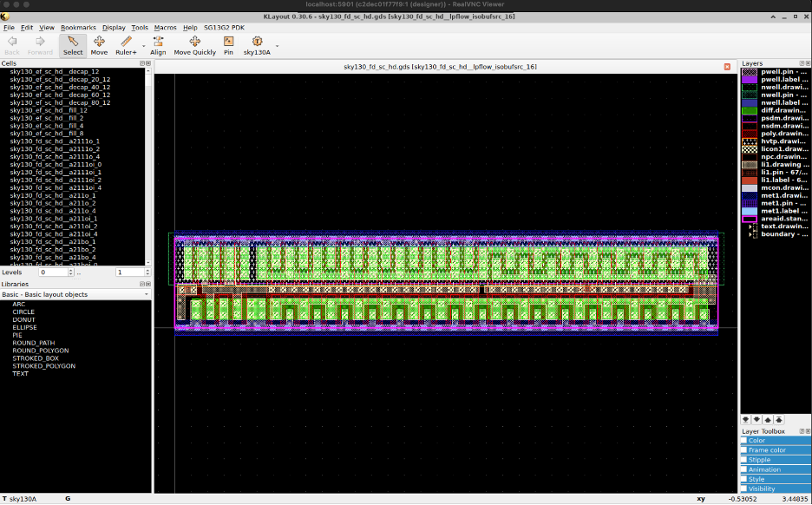Click the DONUT basic layout object

(x=22, y=320)
